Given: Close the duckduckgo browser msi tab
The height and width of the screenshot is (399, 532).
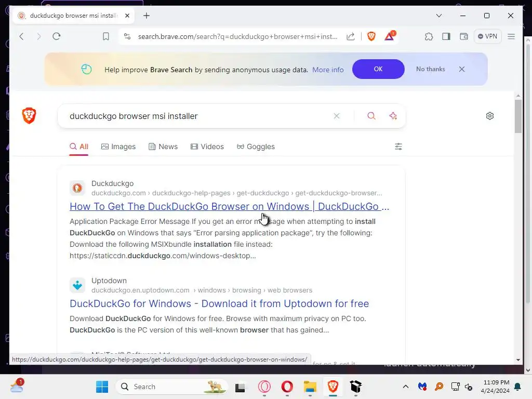Looking at the screenshot, I should 127,16.
